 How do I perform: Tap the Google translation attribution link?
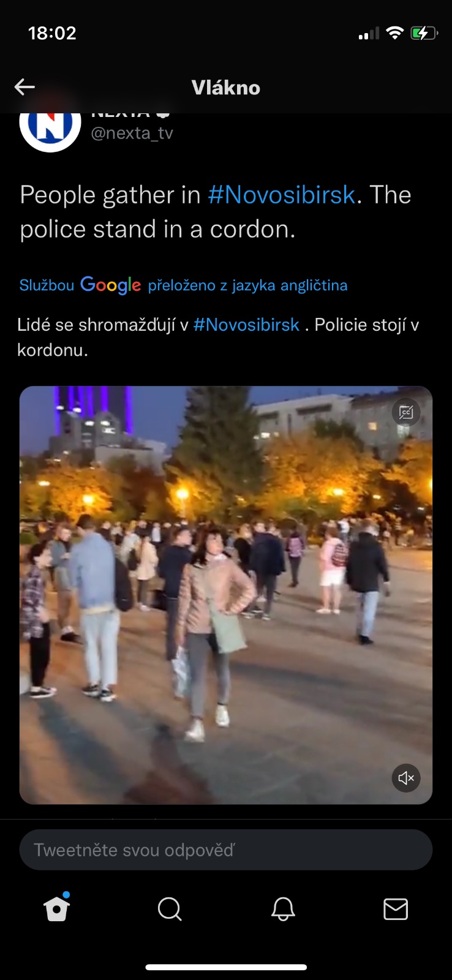[x=183, y=285]
